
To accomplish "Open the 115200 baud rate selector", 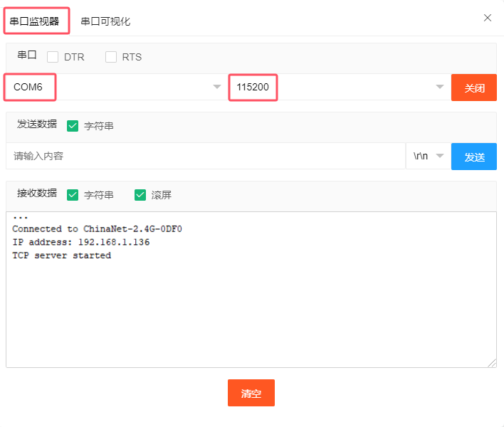I will [335, 88].
